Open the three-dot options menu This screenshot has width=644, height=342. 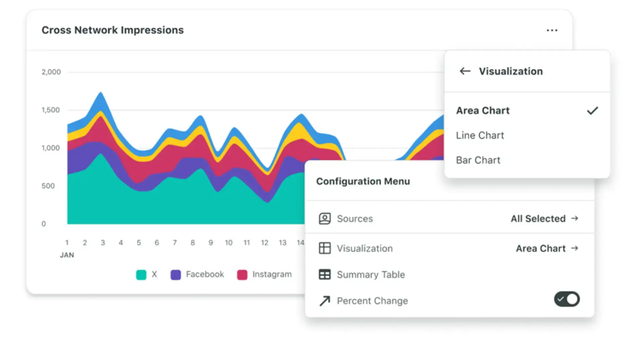552,30
